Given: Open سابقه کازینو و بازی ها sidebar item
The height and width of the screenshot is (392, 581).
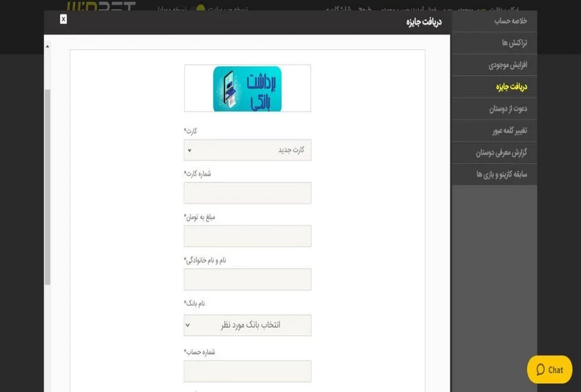Looking at the screenshot, I should click(x=494, y=174).
